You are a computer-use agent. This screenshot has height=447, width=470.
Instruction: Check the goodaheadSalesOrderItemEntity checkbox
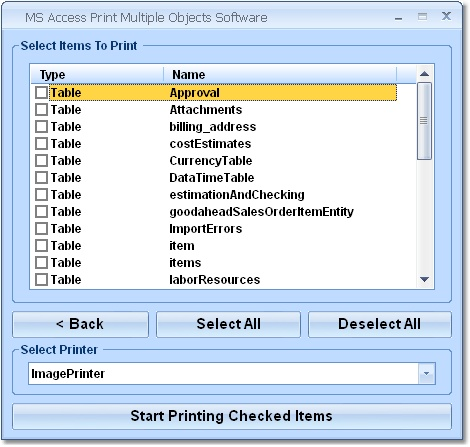[x=41, y=212]
